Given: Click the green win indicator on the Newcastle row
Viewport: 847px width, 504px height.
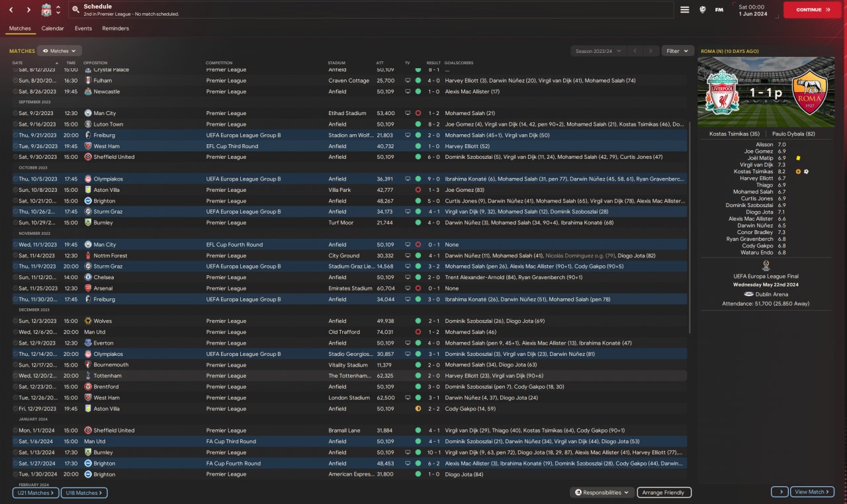Looking at the screenshot, I should [418, 91].
